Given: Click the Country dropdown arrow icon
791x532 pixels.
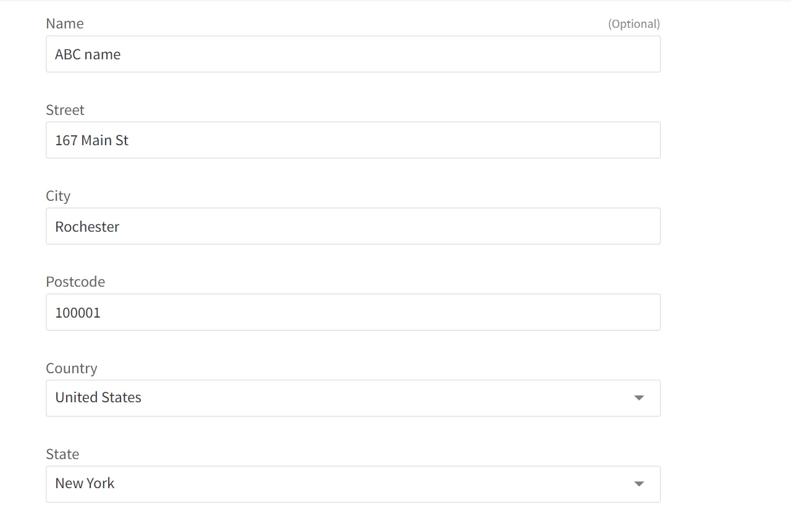Looking at the screenshot, I should click(x=639, y=398).
